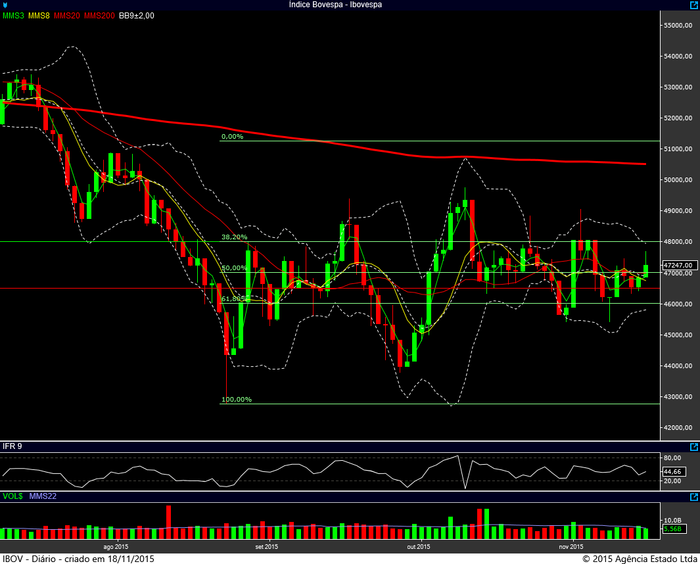Select the 50,00% Fibonacci level label
700x564 pixels.
click(x=234, y=268)
